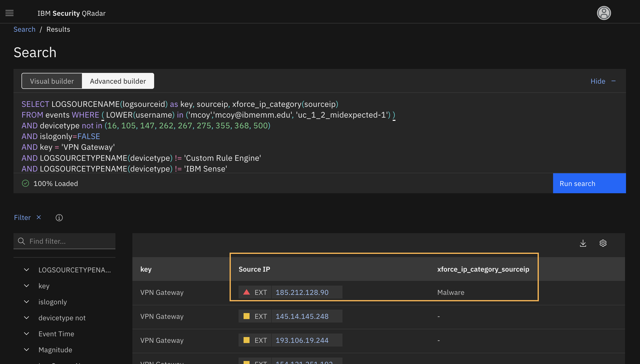Click the Hide minus icon
The height and width of the screenshot is (364, 640).
click(613, 81)
